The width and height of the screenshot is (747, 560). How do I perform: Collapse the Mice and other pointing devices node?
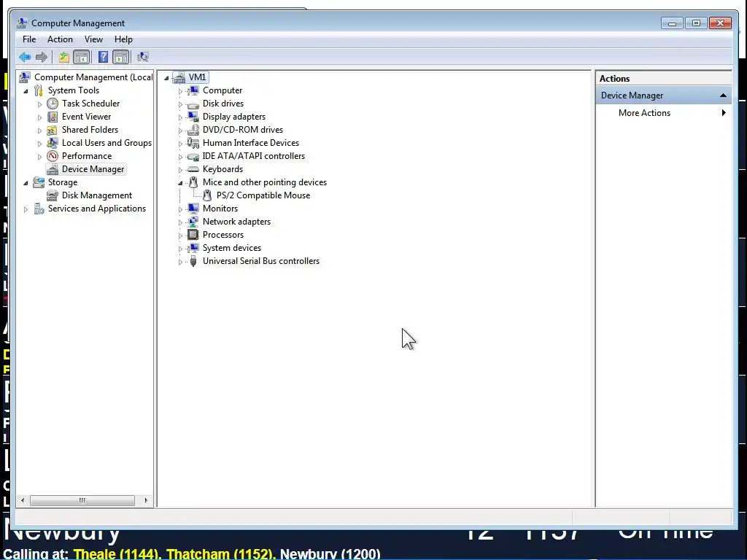click(x=180, y=183)
